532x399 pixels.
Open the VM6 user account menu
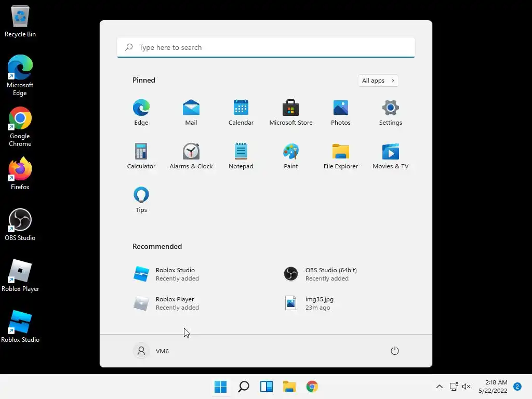(x=151, y=351)
